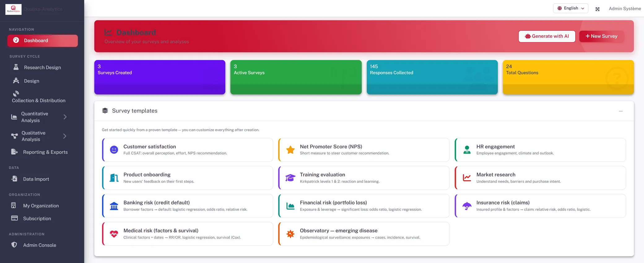Screen dimensions: 644x263
Task: Click the Subscription credit card icon
Action: tap(14, 218)
